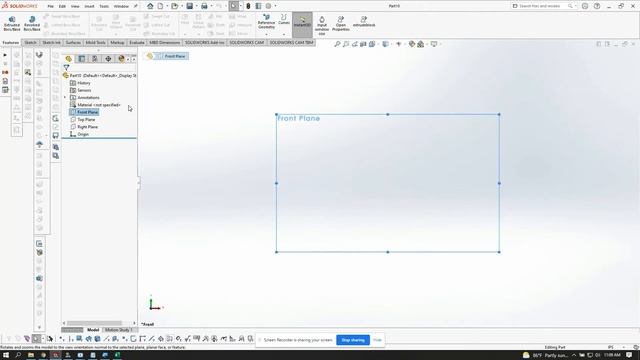Open the Edit menu

point(62,7)
